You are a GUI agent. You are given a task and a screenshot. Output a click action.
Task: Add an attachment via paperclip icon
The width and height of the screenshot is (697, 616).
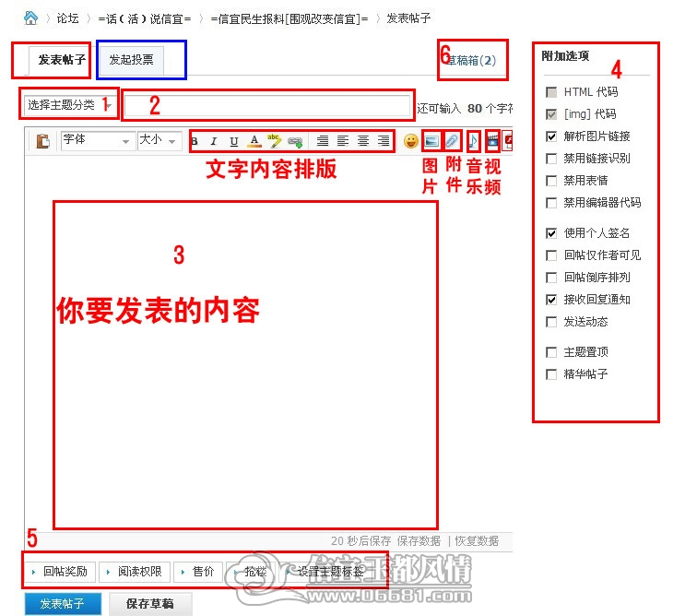pos(452,141)
